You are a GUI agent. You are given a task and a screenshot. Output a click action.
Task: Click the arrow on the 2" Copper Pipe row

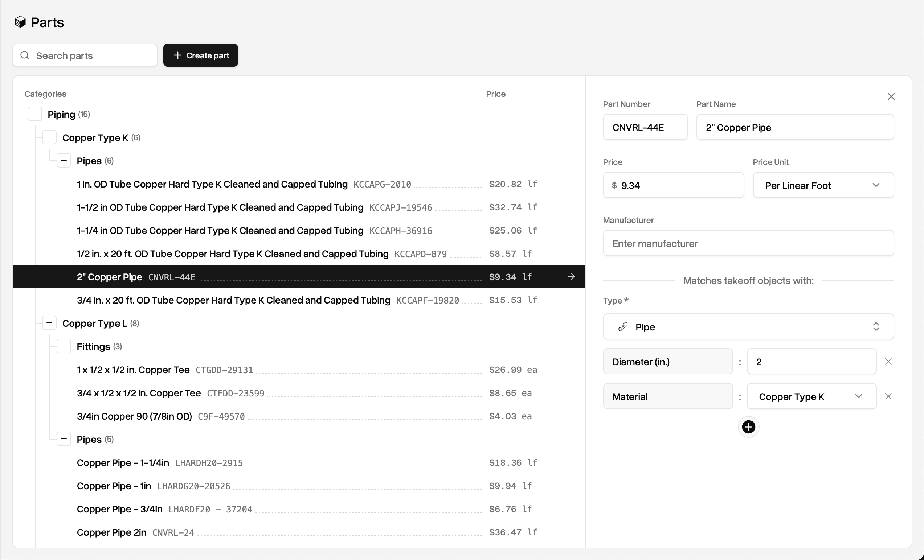571,276
